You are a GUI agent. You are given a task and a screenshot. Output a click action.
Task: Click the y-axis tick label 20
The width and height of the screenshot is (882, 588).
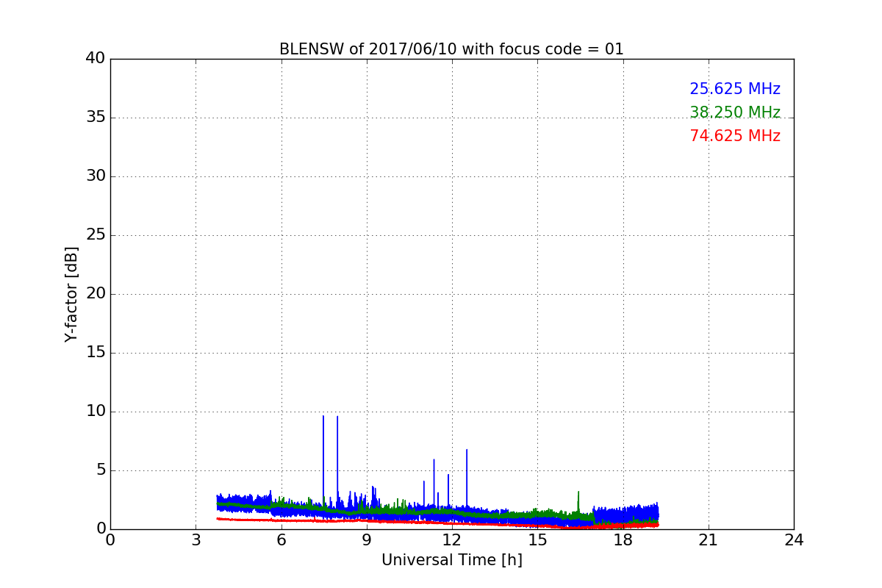[x=96, y=293]
